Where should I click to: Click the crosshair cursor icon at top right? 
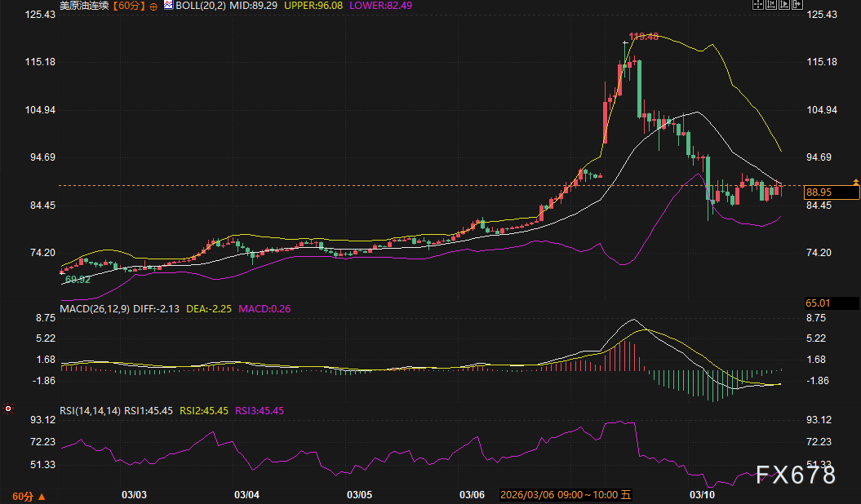point(757,5)
